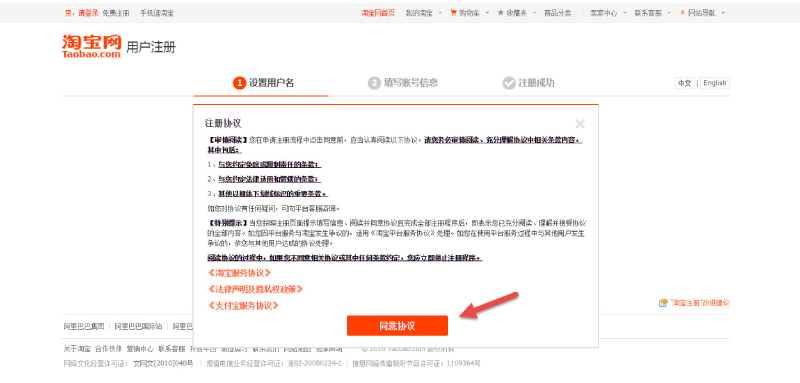Viewport: 800px width, 383px height.
Task: Close the 注册协议 dialog with the X
Action: (x=580, y=123)
